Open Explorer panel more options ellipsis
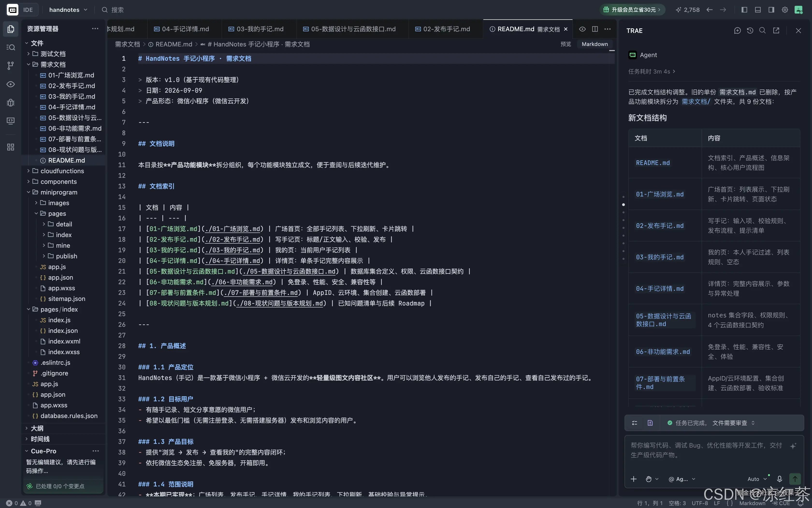Screen dimensions: 812x508 tap(95, 29)
